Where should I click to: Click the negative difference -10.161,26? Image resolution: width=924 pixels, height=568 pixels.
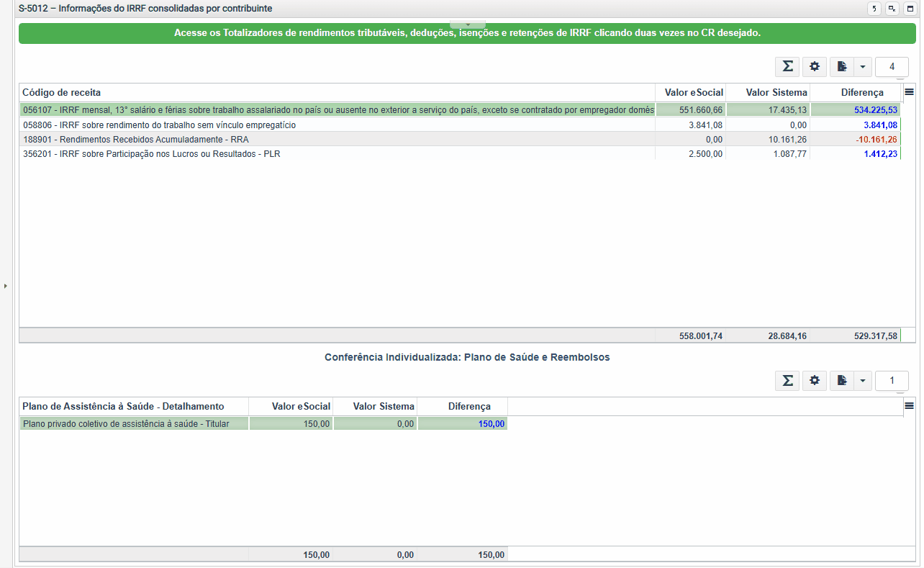(877, 139)
